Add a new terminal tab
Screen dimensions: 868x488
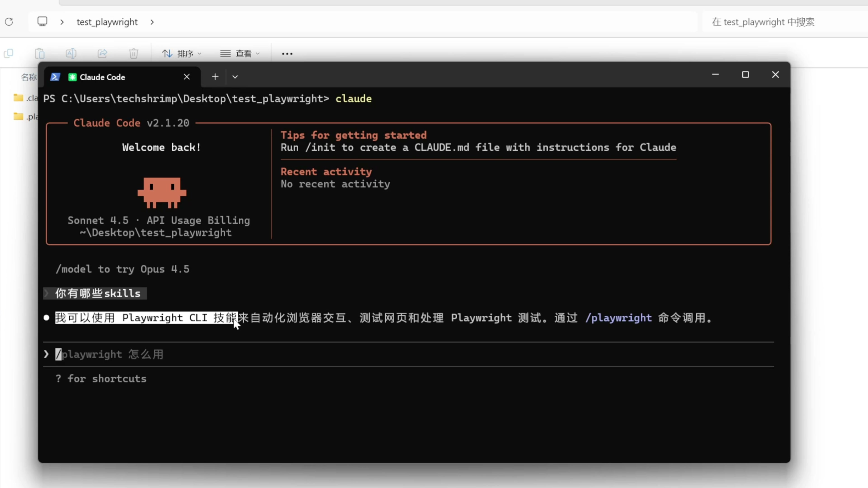(215, 77)
